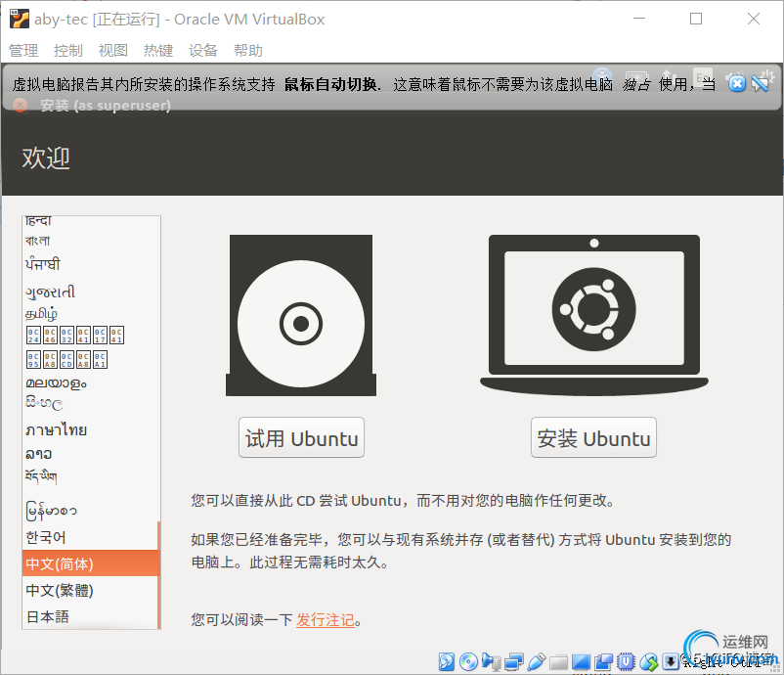Click the mouse integration status icon
Screen dimensions: 784x675
[648, 661]
